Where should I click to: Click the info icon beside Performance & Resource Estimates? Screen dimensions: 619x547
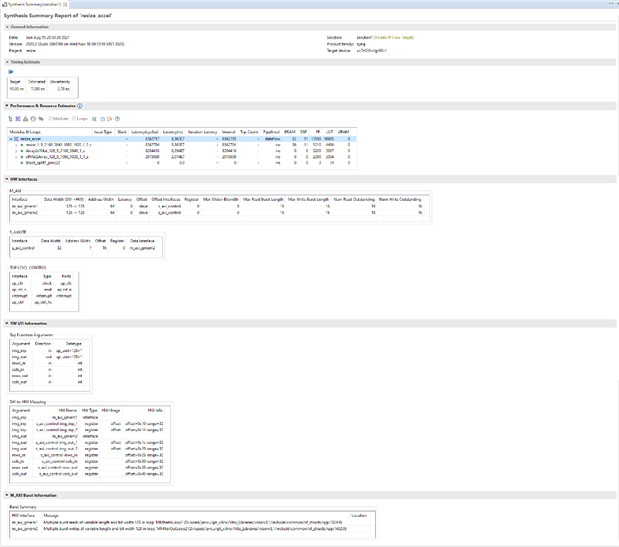(80, 105)
